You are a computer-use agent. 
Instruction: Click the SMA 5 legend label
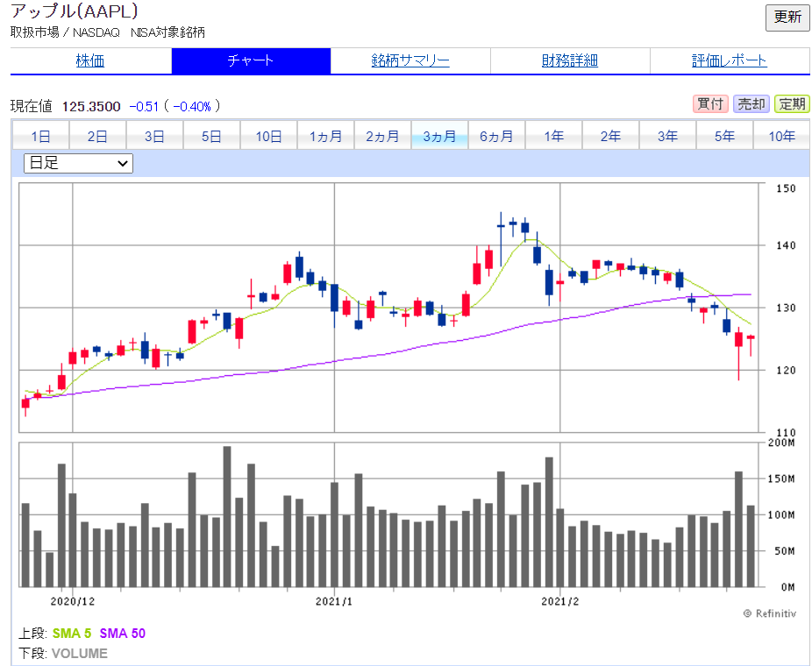pyautogui.click(x=71, y=634)
